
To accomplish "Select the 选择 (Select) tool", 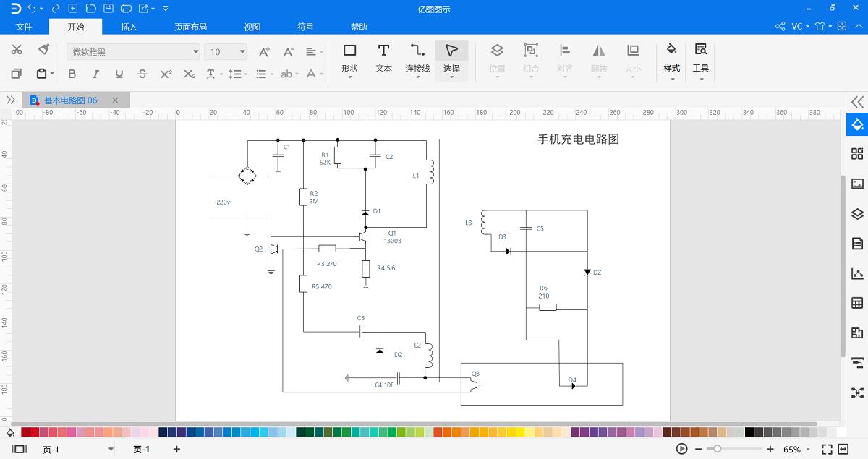I will pyautogui.click(x=451, y=58).
